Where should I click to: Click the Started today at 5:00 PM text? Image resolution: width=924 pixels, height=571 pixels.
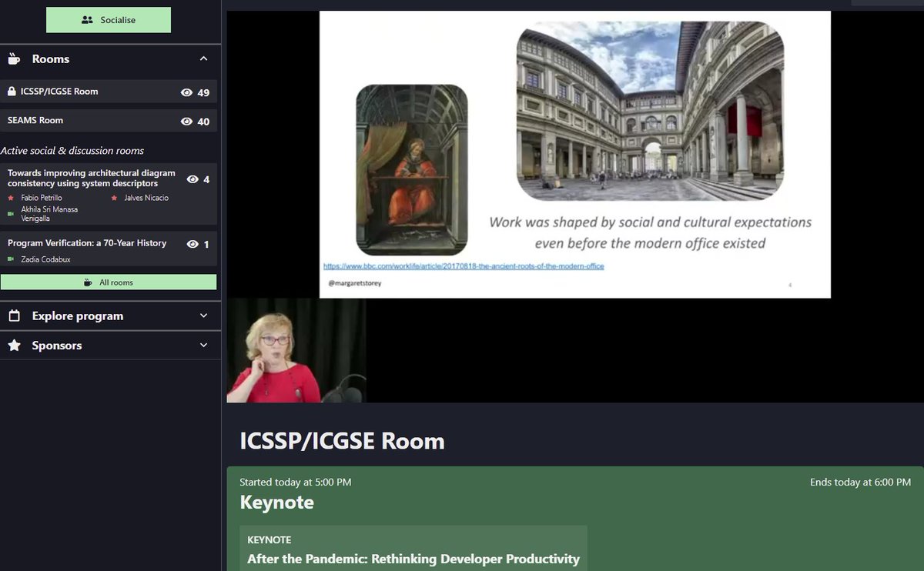[296, 482]
